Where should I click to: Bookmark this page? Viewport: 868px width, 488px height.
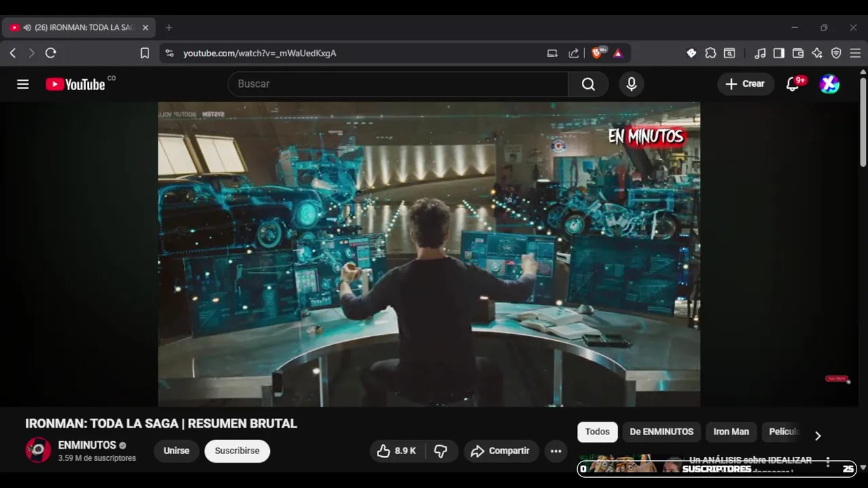pyautogui.click(x=144, y=53)
